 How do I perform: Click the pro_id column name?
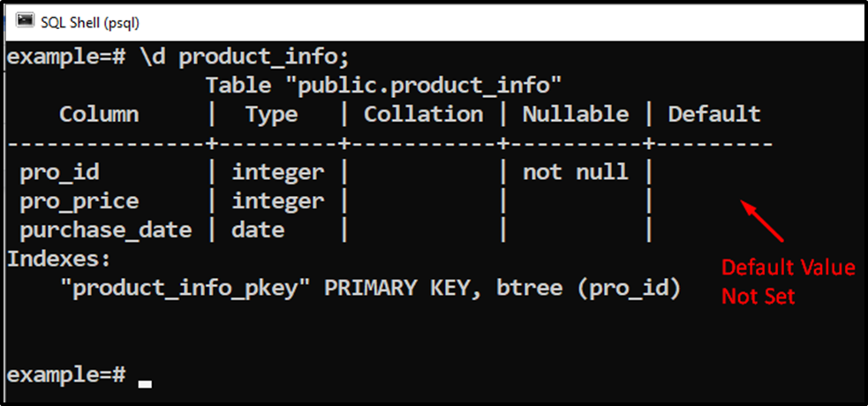click(x=60, y=173)
